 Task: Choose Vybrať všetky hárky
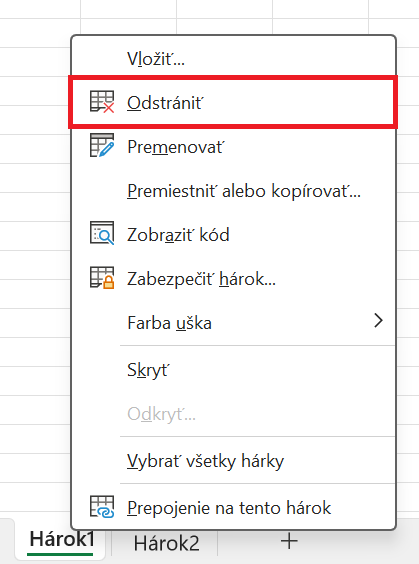[234, 461]
